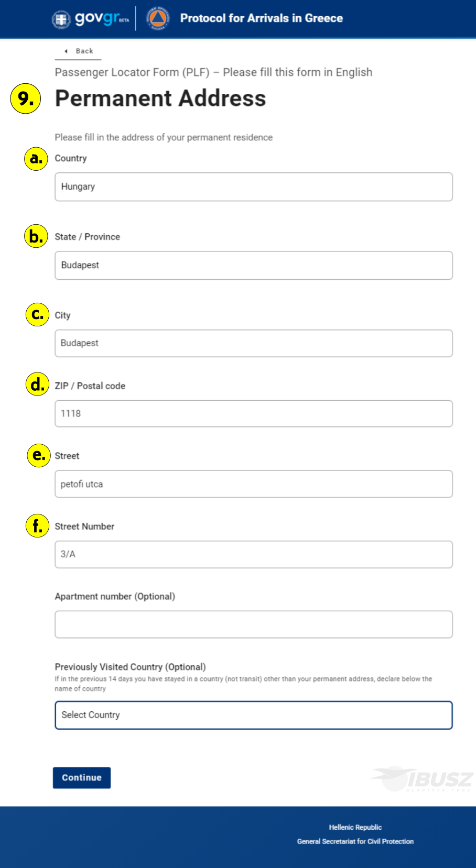
Task: Select the Street field with petofi utca
Action: tap(254, 484)
